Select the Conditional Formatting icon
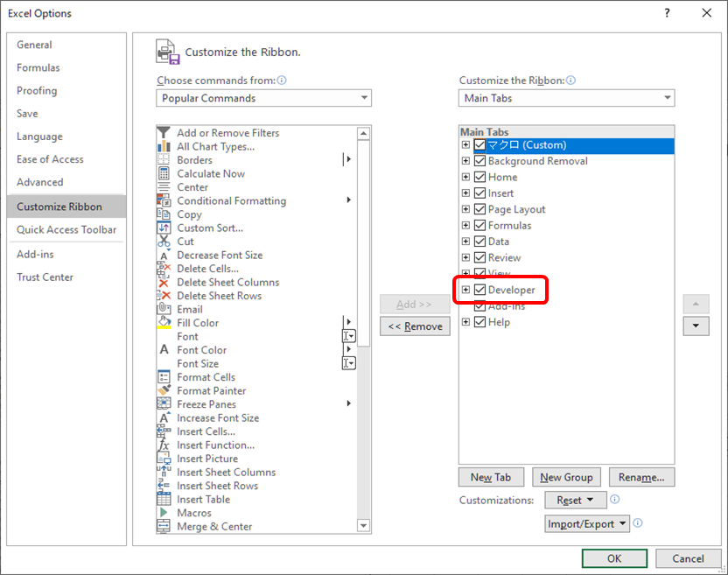 tap(164, 200)
